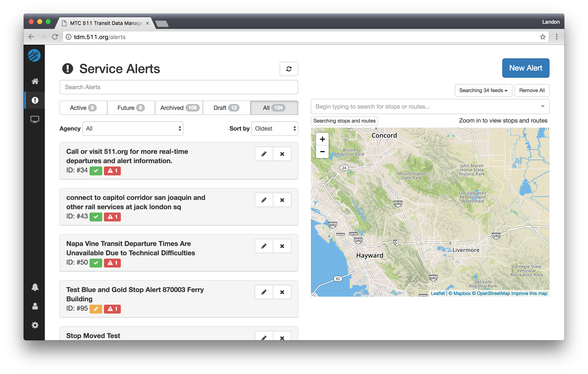The height and width of the screenshot is (374, 588).
Task: Expand stops or routes search arrow
Action: (x=543, y=106)
